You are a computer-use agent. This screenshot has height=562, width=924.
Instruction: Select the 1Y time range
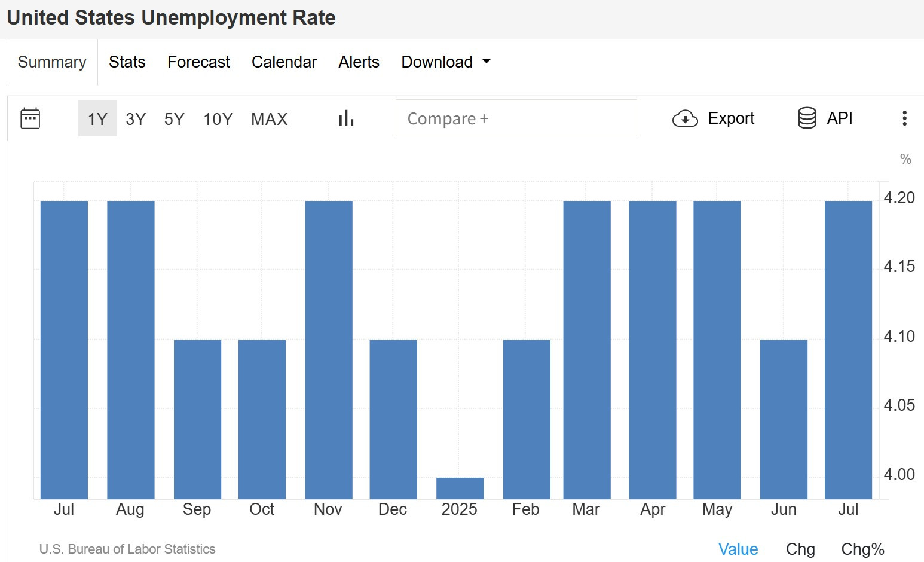click(97, 119)
